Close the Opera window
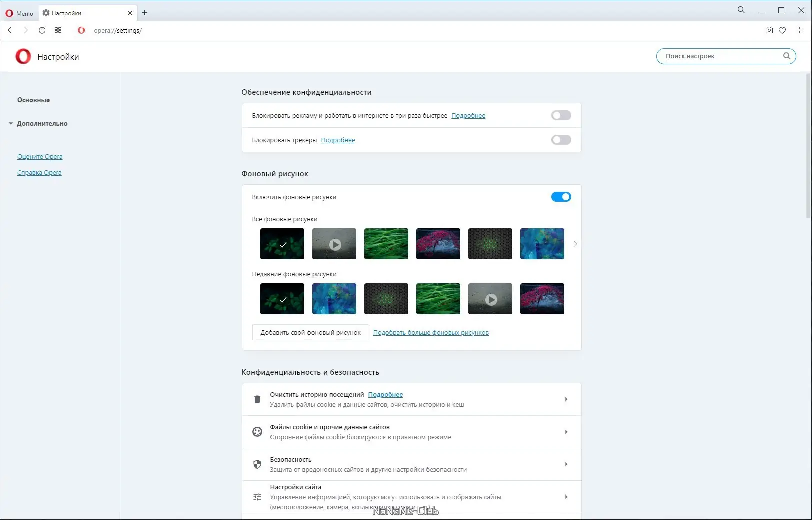The image size is (812, 520). coord(801,10)
